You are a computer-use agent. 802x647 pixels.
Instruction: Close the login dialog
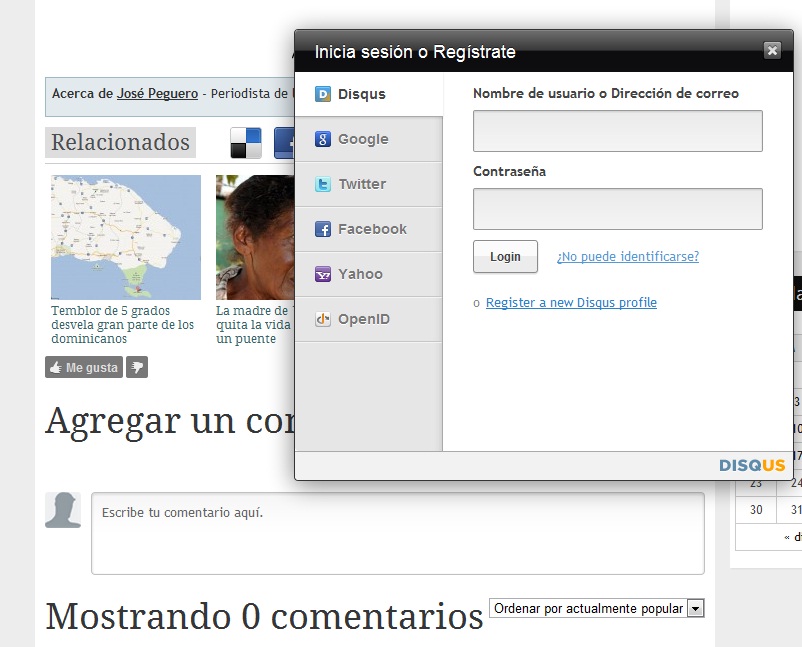click(x=771, y=50)
